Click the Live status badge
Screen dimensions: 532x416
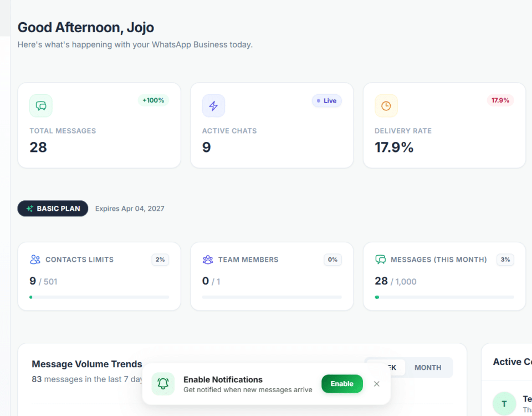(327, 101)
